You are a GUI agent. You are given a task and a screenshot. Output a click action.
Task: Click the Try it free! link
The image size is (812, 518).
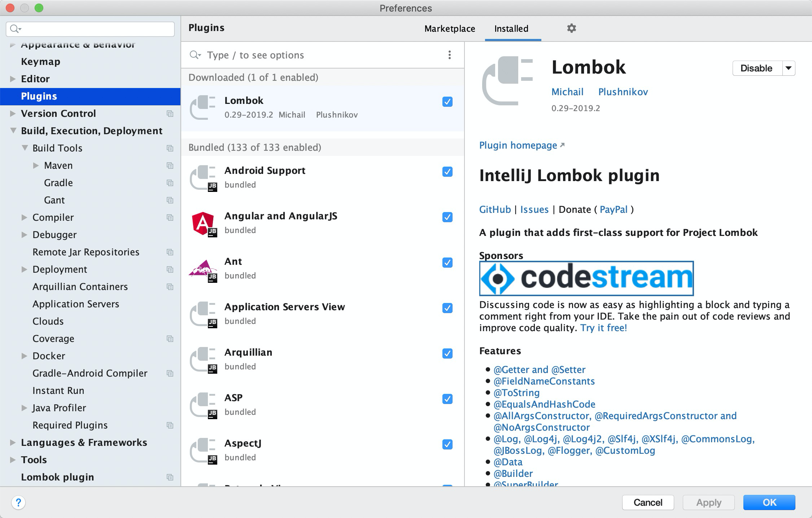[603, 328]
